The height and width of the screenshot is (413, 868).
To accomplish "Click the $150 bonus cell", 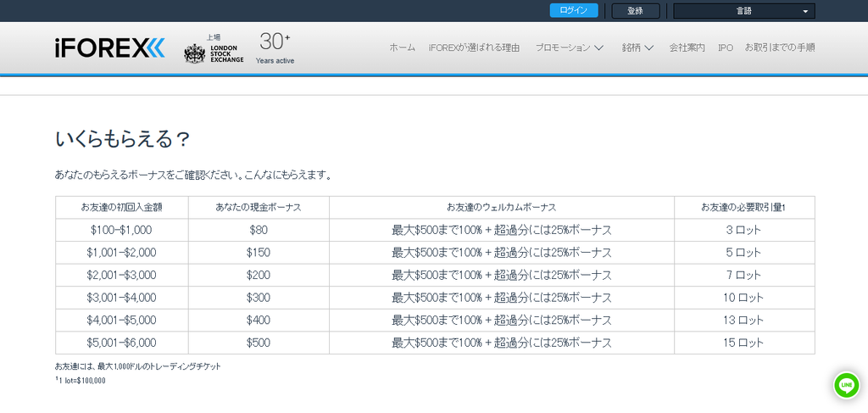I will pos(259,253).
